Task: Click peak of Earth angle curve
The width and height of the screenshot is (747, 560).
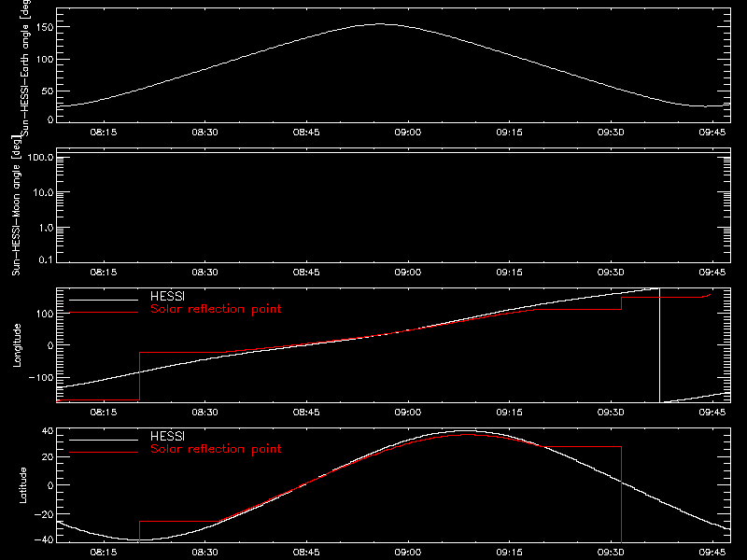Action: pyautogui.click(x=380, y=24)
